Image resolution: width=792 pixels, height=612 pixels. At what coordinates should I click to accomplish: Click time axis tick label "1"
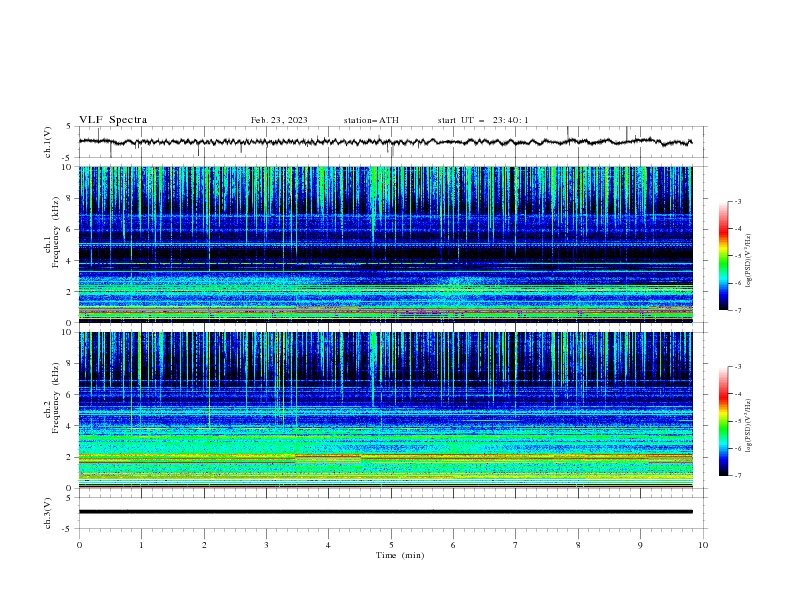click(x=141, y=545)
